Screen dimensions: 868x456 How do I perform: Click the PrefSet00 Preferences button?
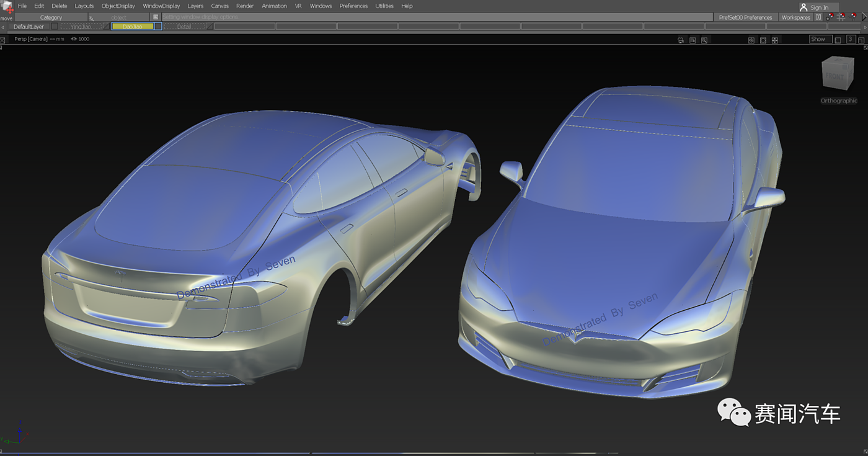[745, 17]
